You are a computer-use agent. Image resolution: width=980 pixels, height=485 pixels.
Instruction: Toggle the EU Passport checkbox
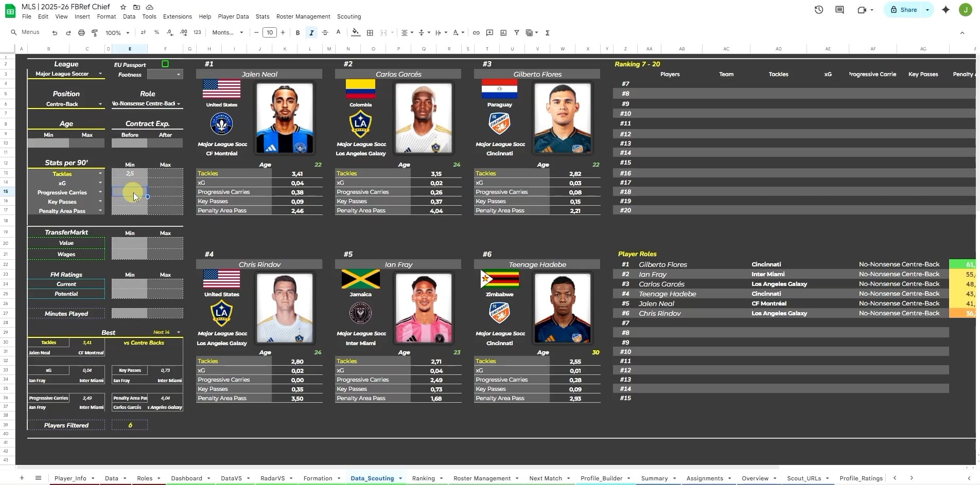pyautogui.click(x=165, y=64)
